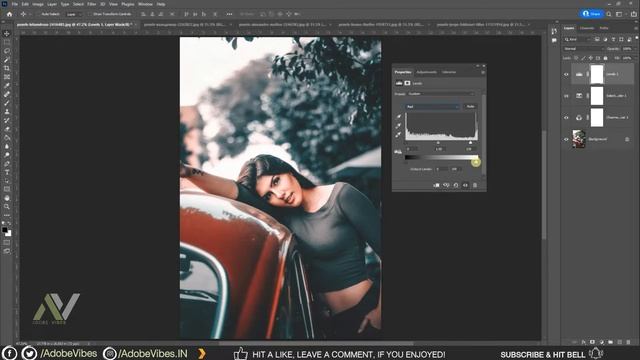Open the Image menu
The height and width of the screenshot is (360, 640).
pos(38,4)
